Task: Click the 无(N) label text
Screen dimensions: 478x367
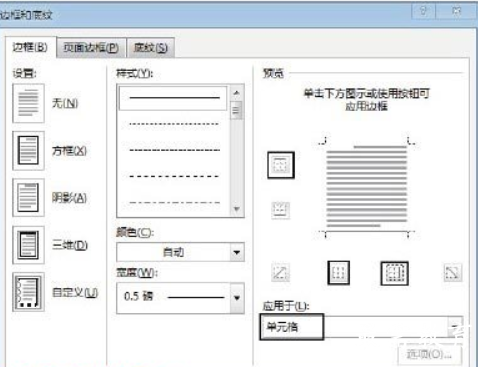Action: click(x=65, y=103)
